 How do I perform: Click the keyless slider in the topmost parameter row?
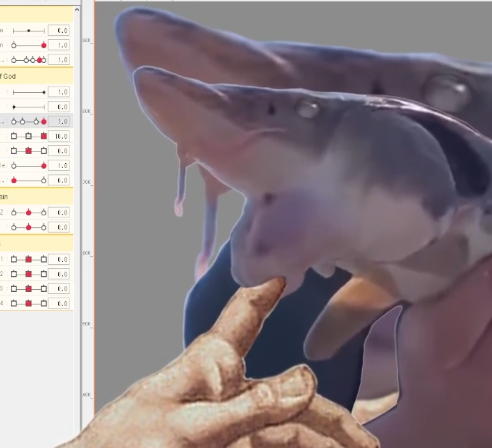tap(29, 31)
